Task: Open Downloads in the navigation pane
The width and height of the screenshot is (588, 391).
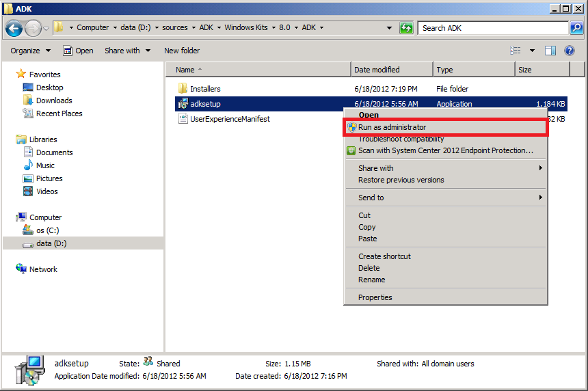Action: (54, 100)
